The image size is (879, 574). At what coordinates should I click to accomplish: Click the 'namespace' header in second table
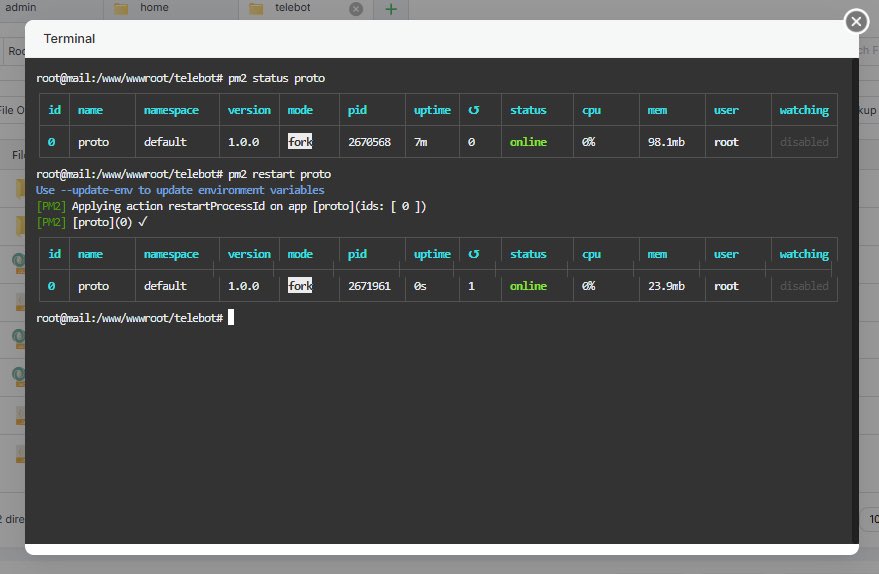click(x=171, y=254)
